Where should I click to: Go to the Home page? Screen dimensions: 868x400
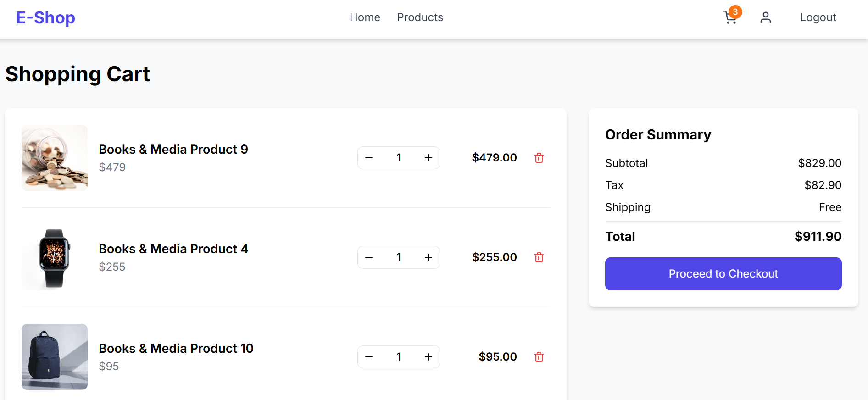click(365, 17)
